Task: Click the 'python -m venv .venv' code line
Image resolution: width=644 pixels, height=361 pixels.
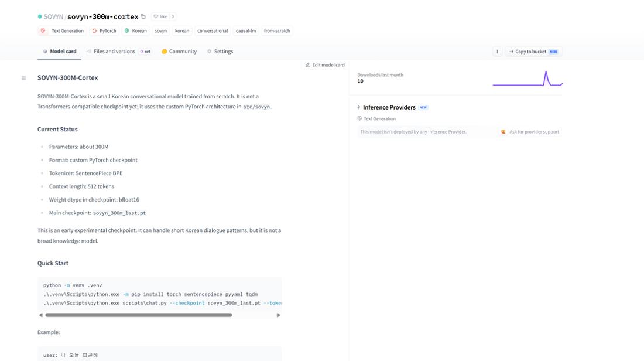Action: (x=73, y=285)
